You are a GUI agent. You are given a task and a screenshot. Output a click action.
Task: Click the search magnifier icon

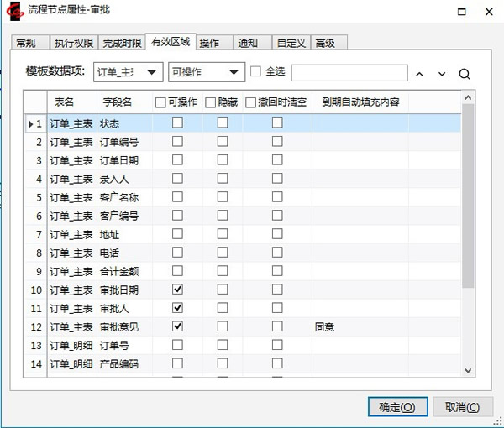(465, 74)
